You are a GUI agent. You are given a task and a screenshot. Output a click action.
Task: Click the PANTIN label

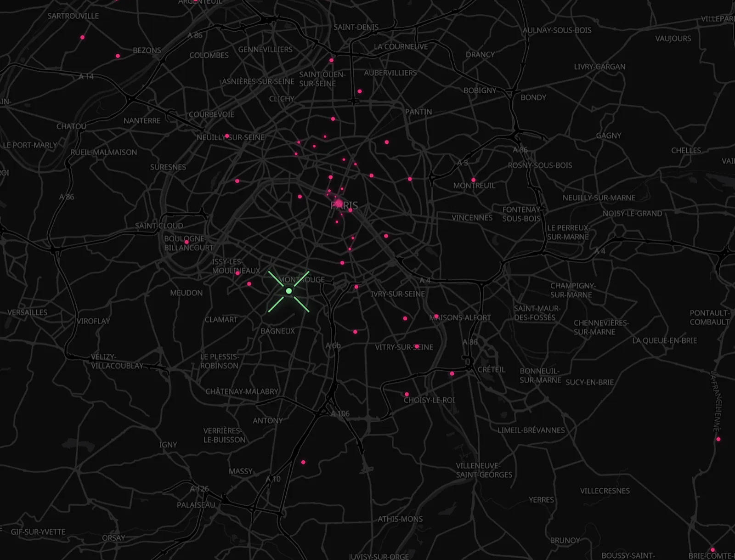click(x=418, y=112)
